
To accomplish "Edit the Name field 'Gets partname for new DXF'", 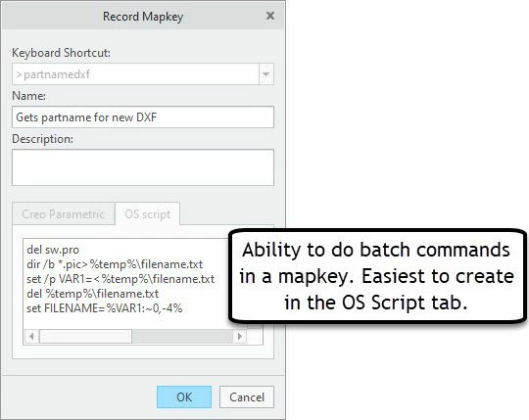I will 143,117.
